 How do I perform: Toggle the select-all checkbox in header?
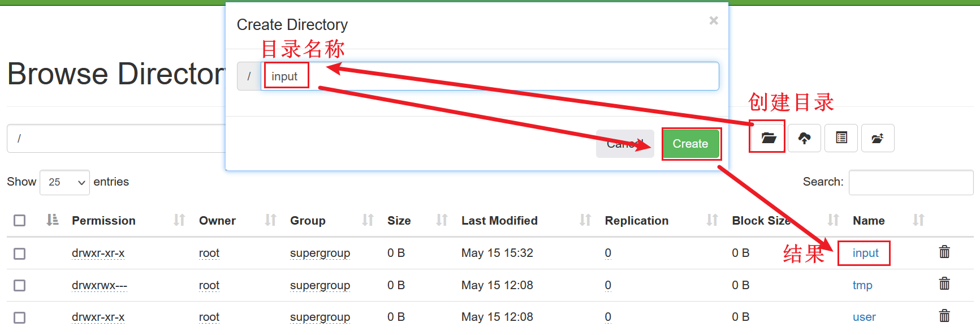(20, 221)
